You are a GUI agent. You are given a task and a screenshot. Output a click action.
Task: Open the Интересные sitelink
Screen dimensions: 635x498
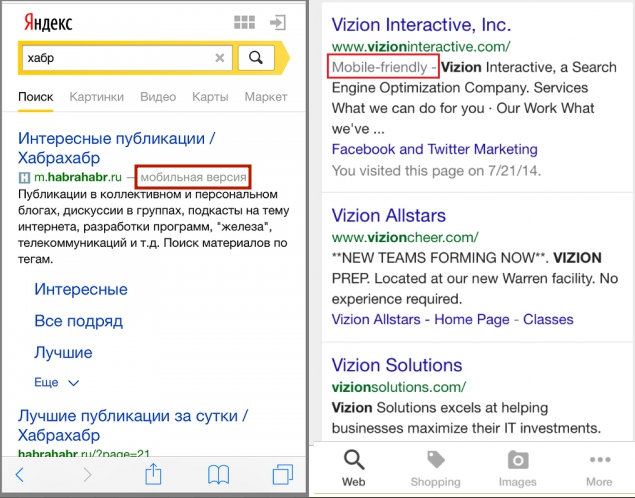(81, 289)
